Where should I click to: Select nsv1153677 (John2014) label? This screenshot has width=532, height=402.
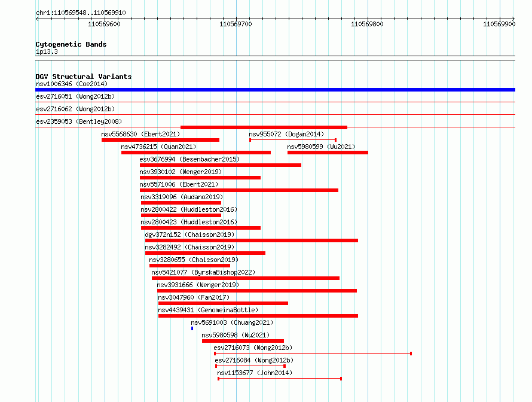255,373
